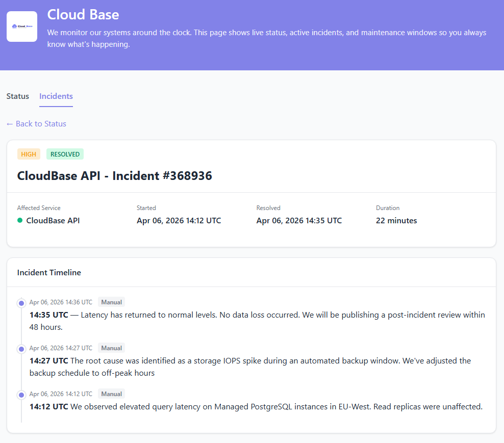Click the green dot beside CloudBase API

[x=20, y=221]
